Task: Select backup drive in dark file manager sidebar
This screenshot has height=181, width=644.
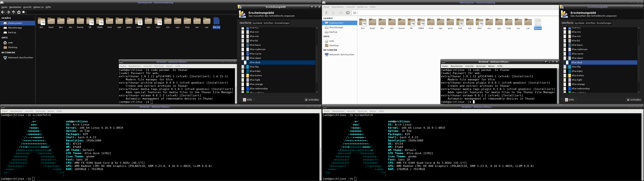Action: point(12,33)
